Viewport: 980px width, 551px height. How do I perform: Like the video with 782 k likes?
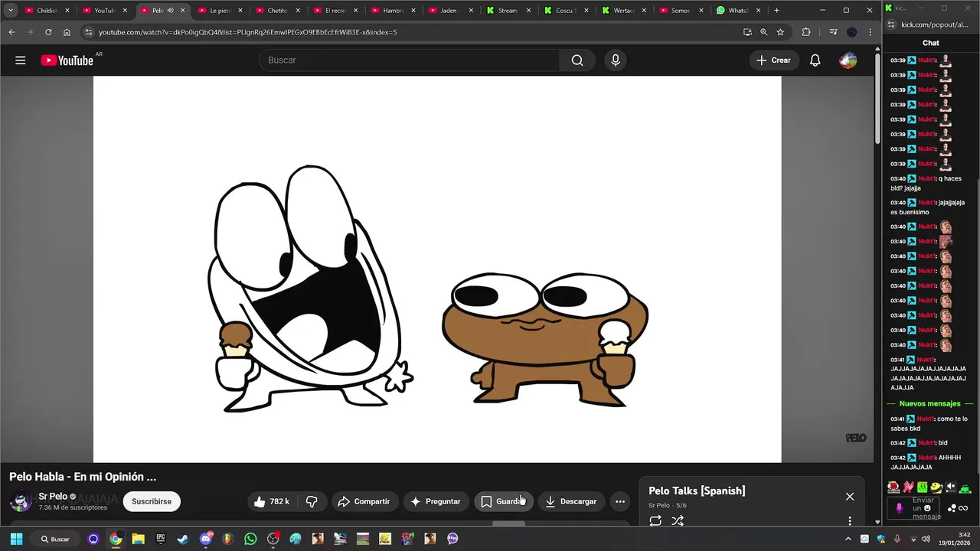pyautogui.click(x=273, y=501)
